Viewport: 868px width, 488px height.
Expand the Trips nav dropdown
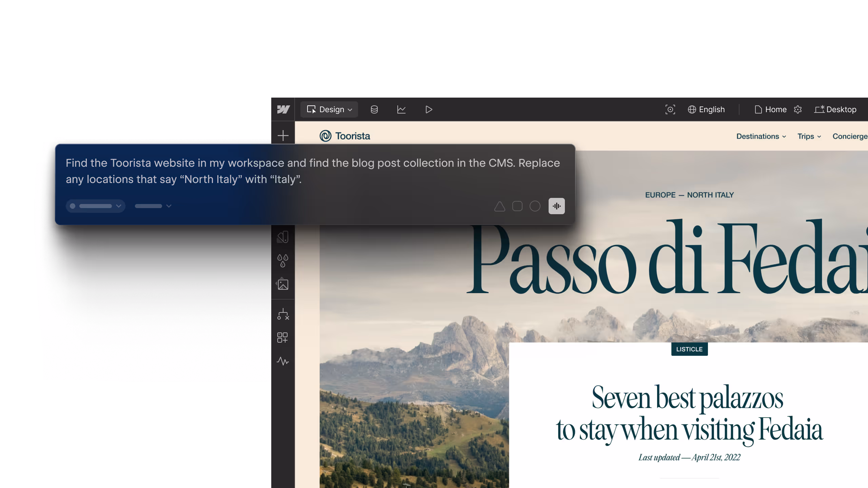(809, 136)
